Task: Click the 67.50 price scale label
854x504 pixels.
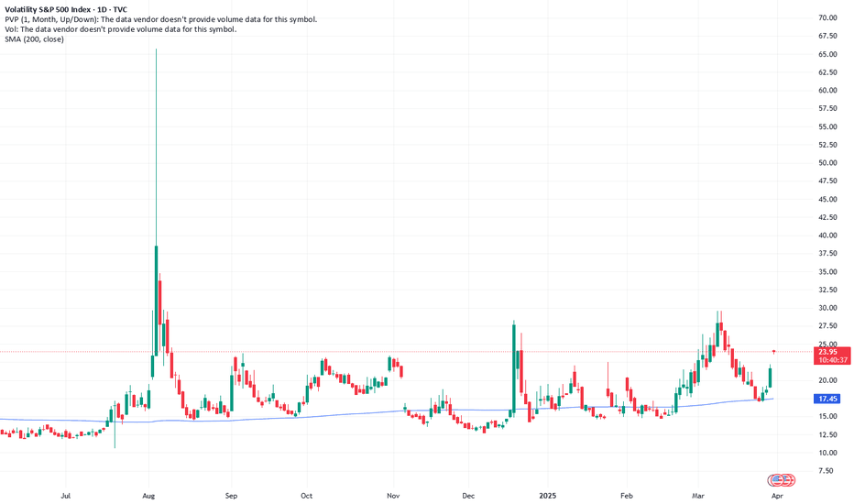Action: pos(827,36)
